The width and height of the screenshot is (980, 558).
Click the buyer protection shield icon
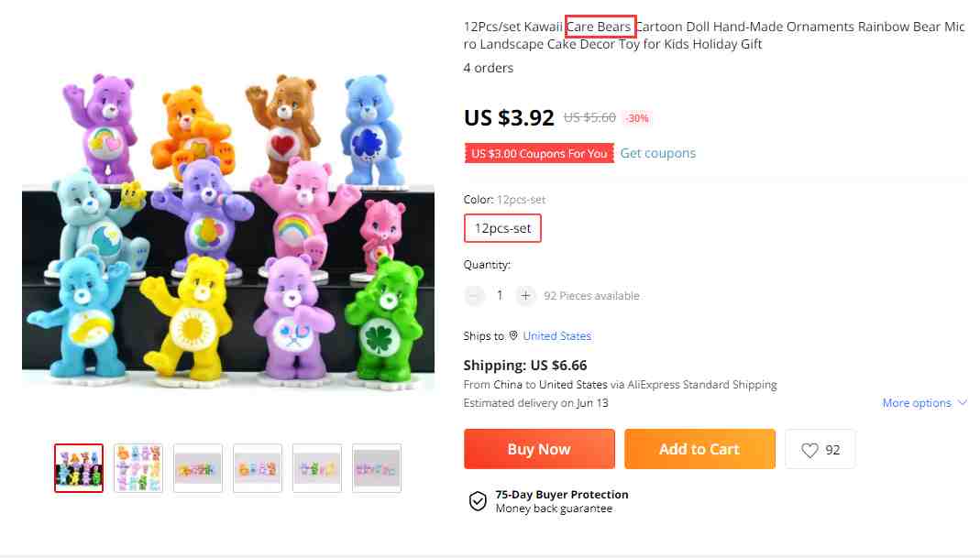click(478, 501)
